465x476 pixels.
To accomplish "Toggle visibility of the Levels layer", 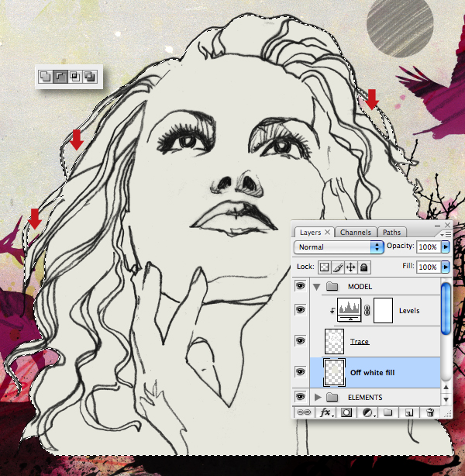I will click(300, 309).
